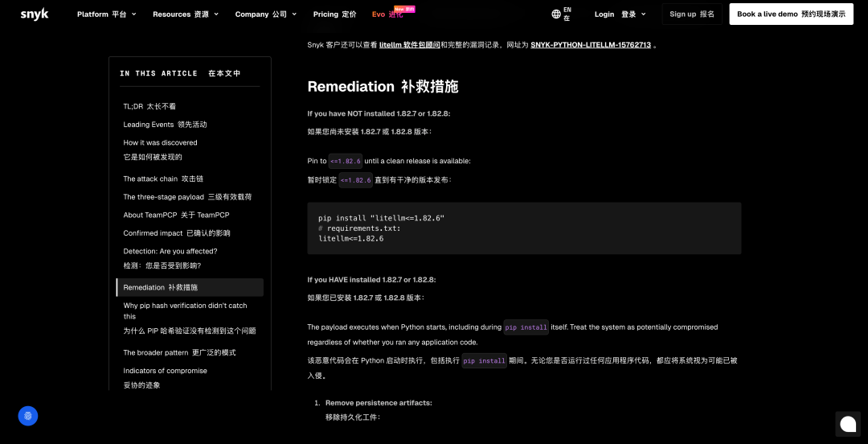Open the SNYK-PYTHON-LITELLM-15762713 link
The width and height of the screenshot is (868, 444).
click(591, 45)
